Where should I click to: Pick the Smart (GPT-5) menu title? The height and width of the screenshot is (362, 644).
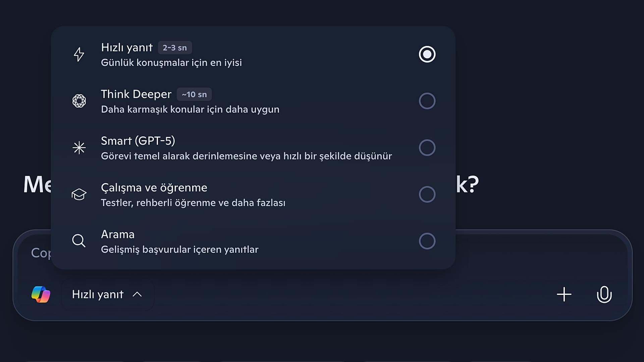coord(138,141)
